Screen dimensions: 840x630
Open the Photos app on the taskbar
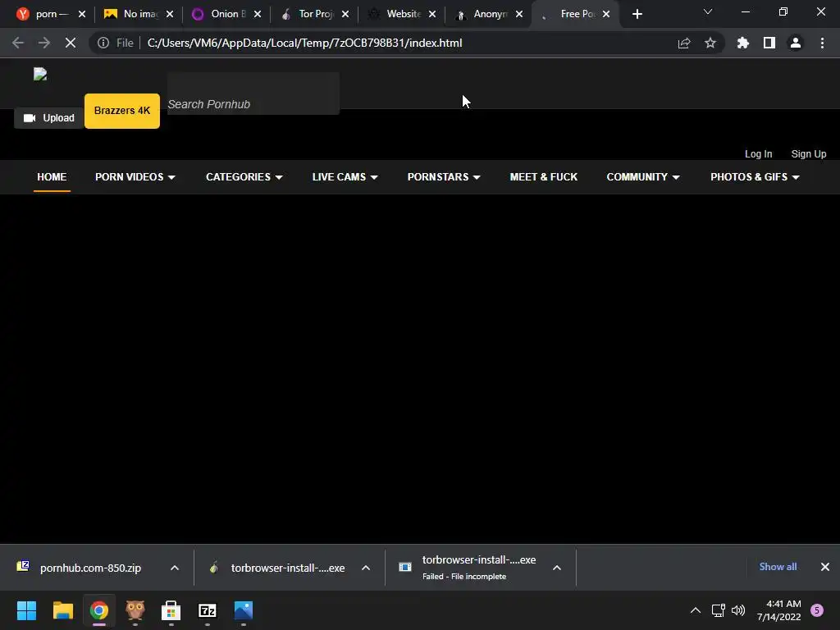243,610
